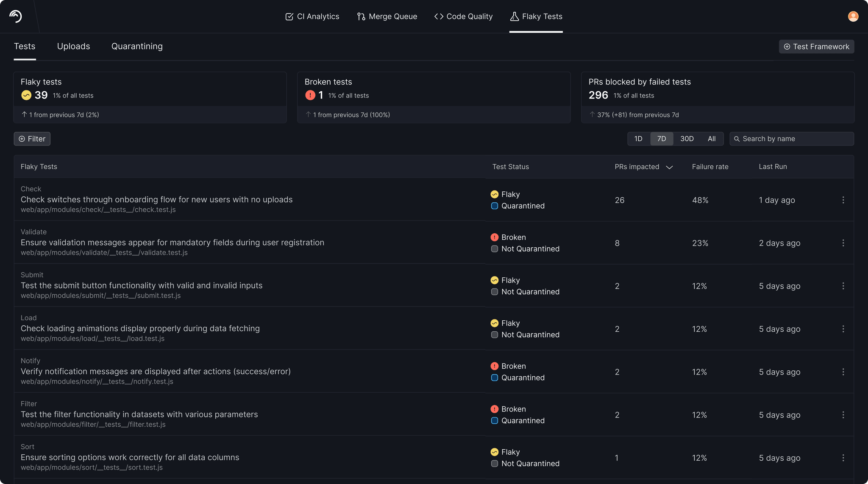Uncheck quarantine on the notify.test.js test
Viewport: 868px width, 484px height.
coord(494,378)
